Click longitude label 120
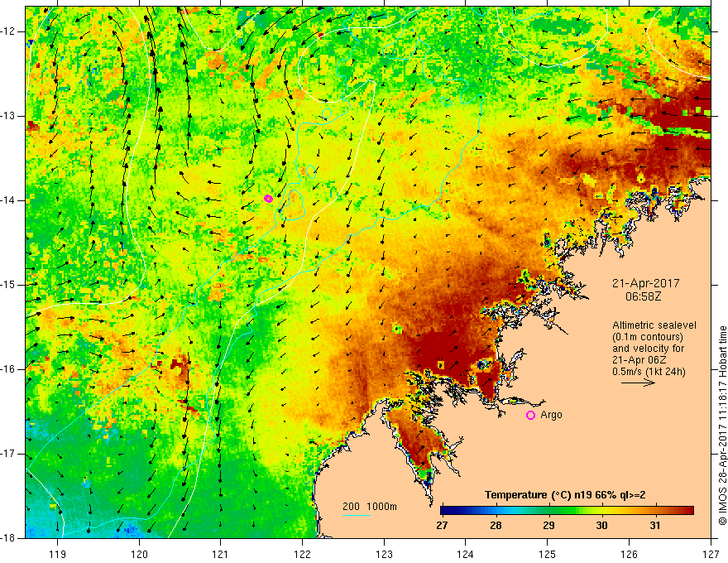 click(139, 554)
